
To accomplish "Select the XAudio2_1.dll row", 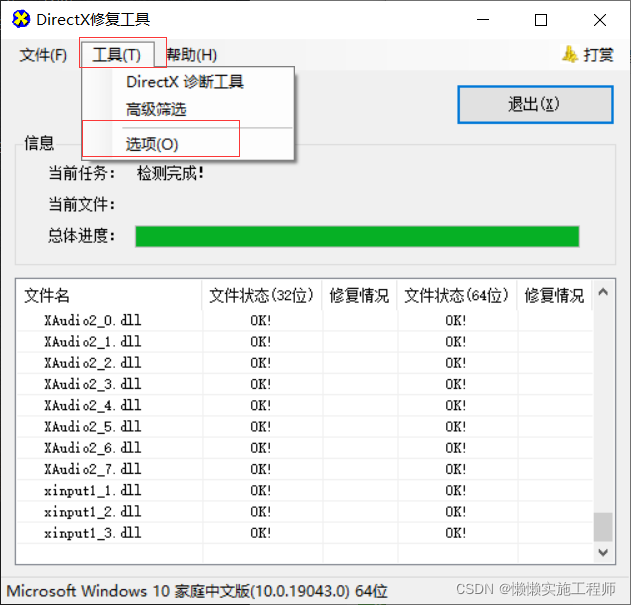I will [305, 342].
